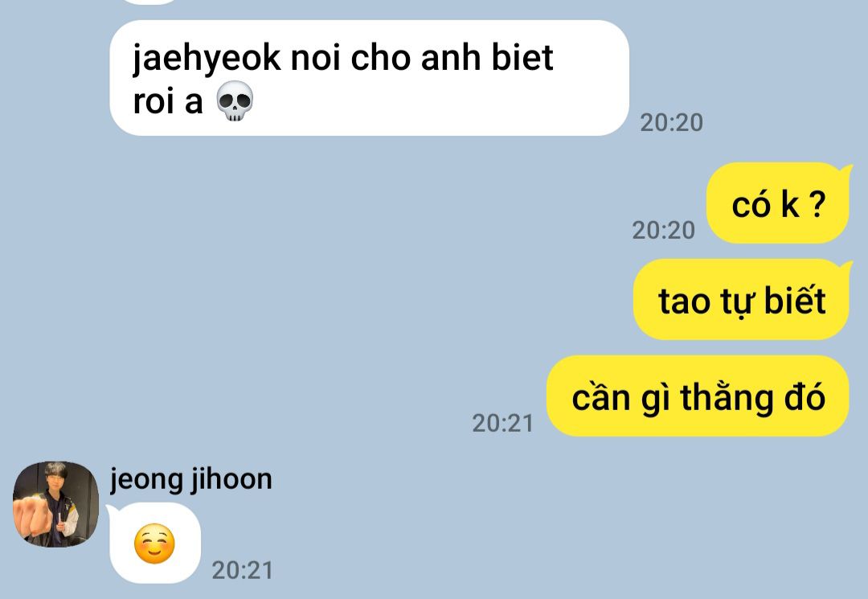Screen dimensions: 868x599
Task: Open jeong jihoon's profile picture
Action: tap(56, 504)
